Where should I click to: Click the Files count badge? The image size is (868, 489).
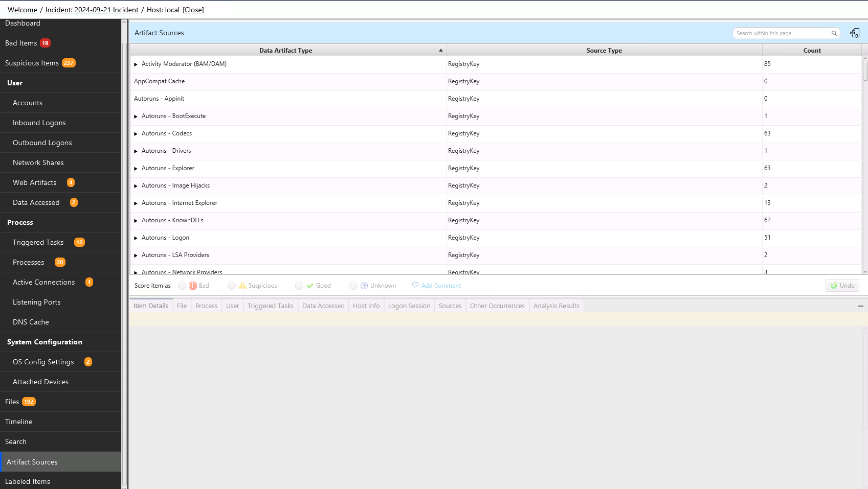click(29, 402)
